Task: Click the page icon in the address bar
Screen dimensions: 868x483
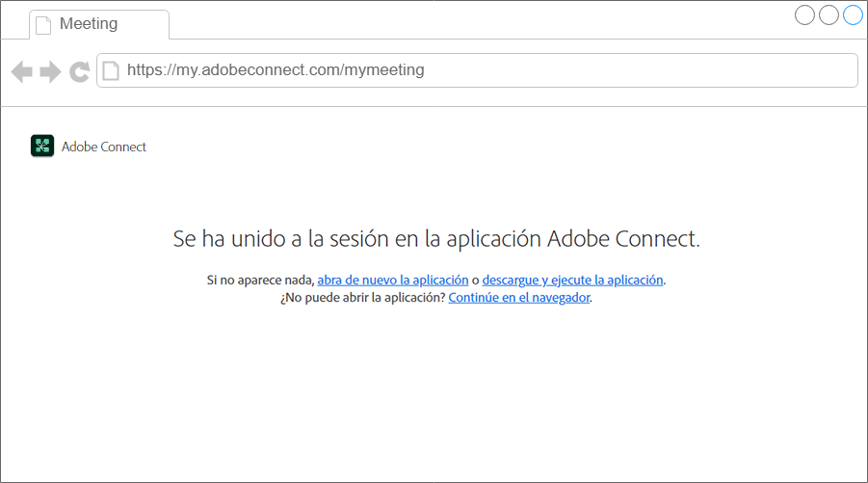Action: click(x=112, y=70)
